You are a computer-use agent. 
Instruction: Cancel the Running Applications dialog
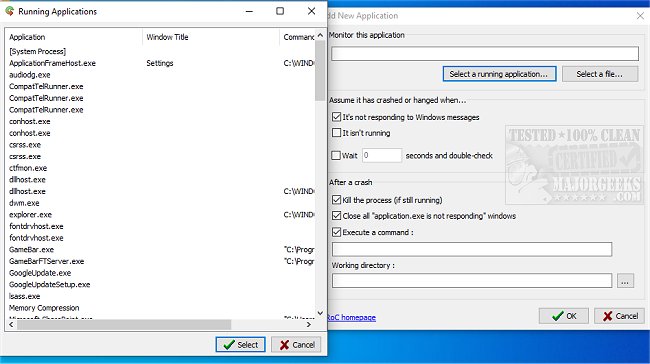pos(296,345)
